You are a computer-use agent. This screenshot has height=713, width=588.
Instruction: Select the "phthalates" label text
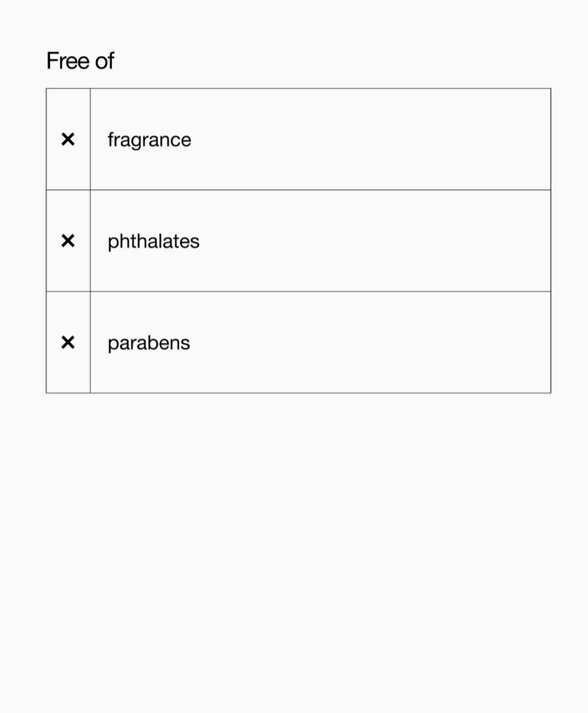click(x=153, y=241)
